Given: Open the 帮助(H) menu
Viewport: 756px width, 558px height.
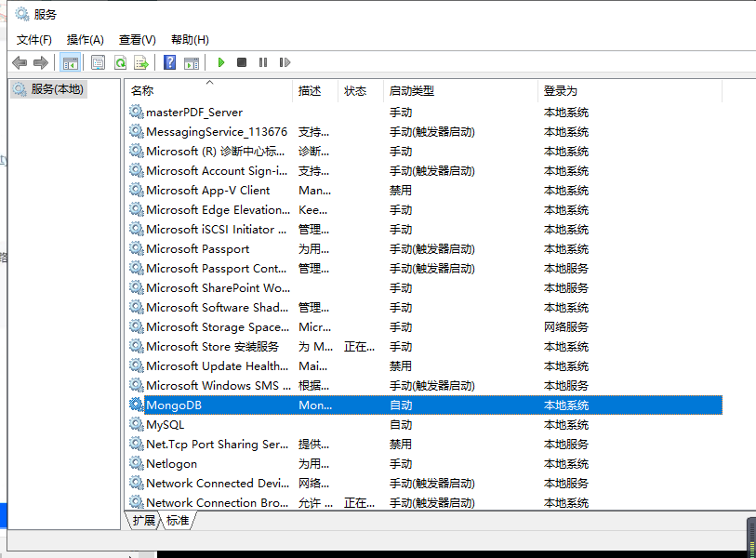Looking at the screenshot, I should [190, 40].
